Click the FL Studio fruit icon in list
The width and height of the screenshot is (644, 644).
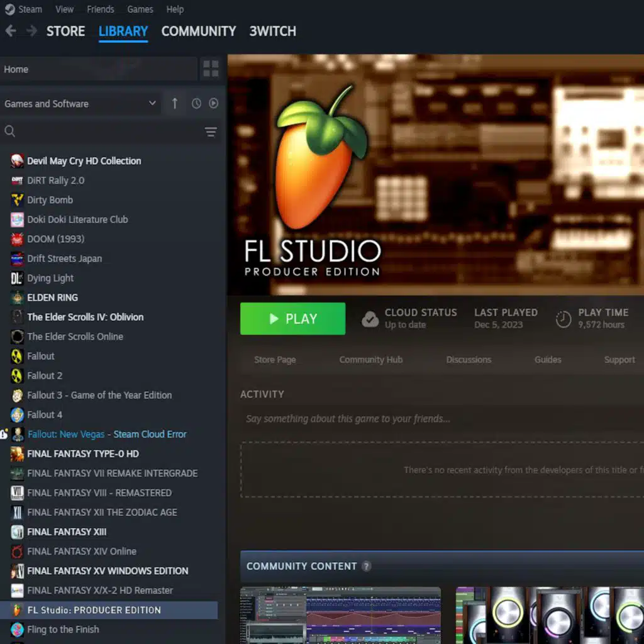click(x=17, y=610)
